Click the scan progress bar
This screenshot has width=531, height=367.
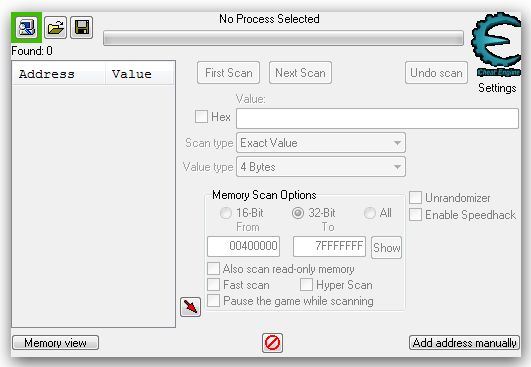(x=283, y=38)
